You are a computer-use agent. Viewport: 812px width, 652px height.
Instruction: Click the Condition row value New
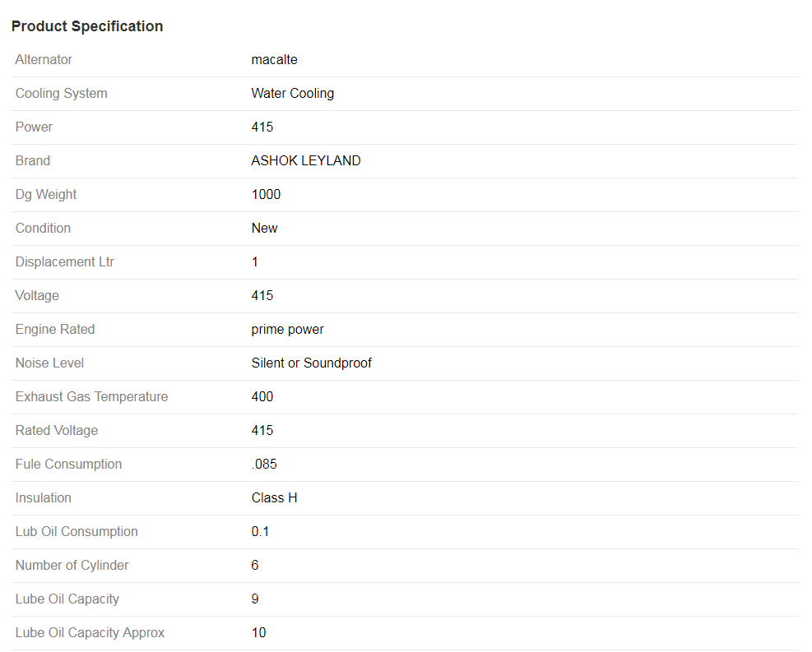(x=264, y=229)
